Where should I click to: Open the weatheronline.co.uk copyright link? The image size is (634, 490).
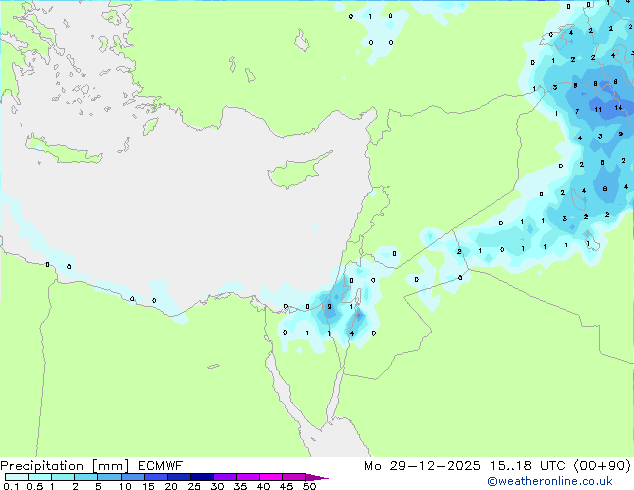coord(550,481)
